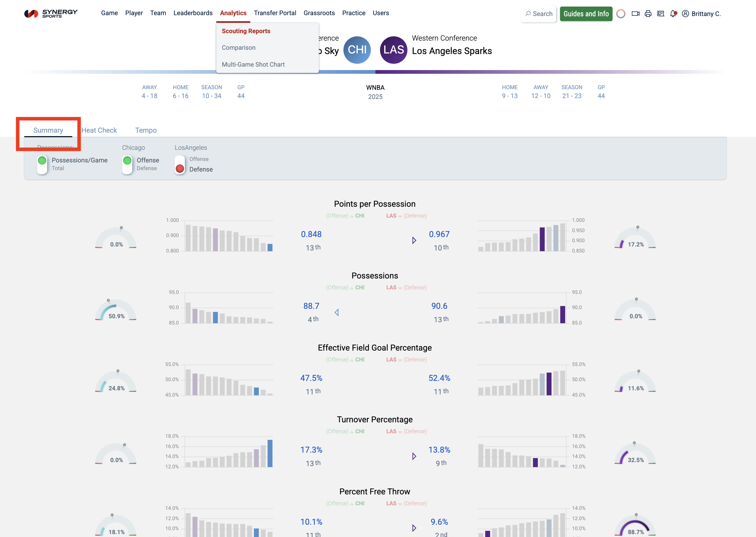Click Guides and Info button
Viewport: 756px width, 537px height.
586,13
